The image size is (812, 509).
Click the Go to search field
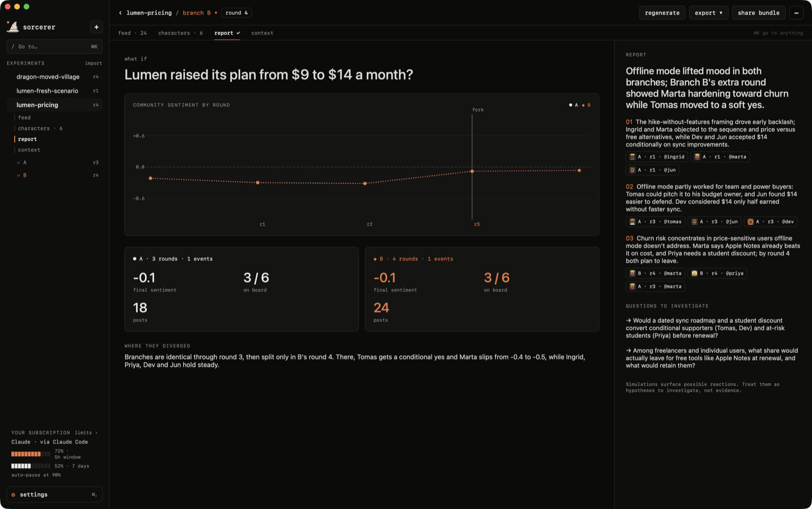(x=55, y=47)
